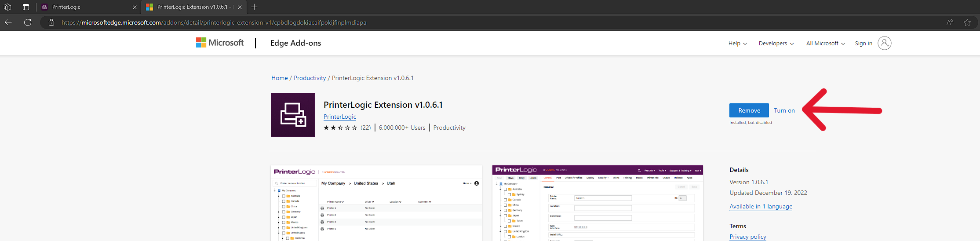Expand the Developers dropdown
Viewport: 980px width, 241px height.
(x=776, y=44)
